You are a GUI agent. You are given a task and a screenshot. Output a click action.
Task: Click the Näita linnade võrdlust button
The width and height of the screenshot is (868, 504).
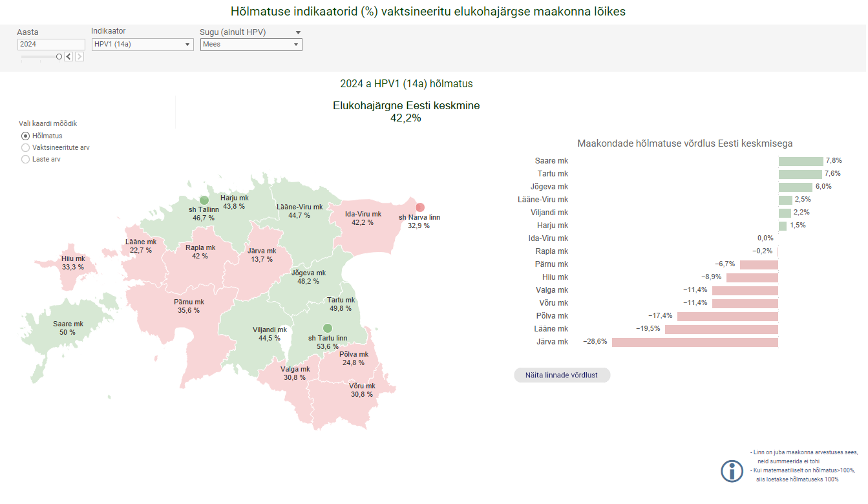(x=562, y=375)
